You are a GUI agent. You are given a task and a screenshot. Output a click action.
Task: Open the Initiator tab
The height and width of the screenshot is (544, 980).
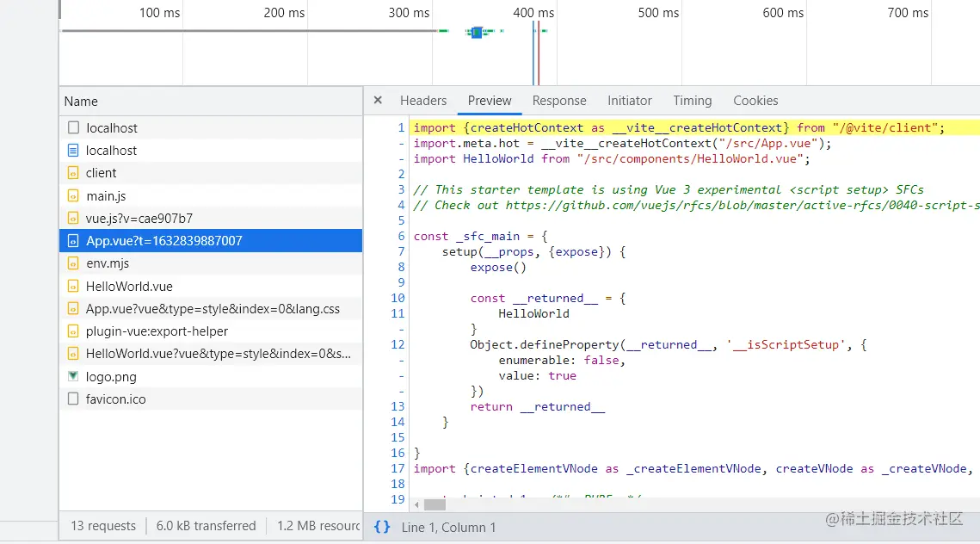point(629,101)
